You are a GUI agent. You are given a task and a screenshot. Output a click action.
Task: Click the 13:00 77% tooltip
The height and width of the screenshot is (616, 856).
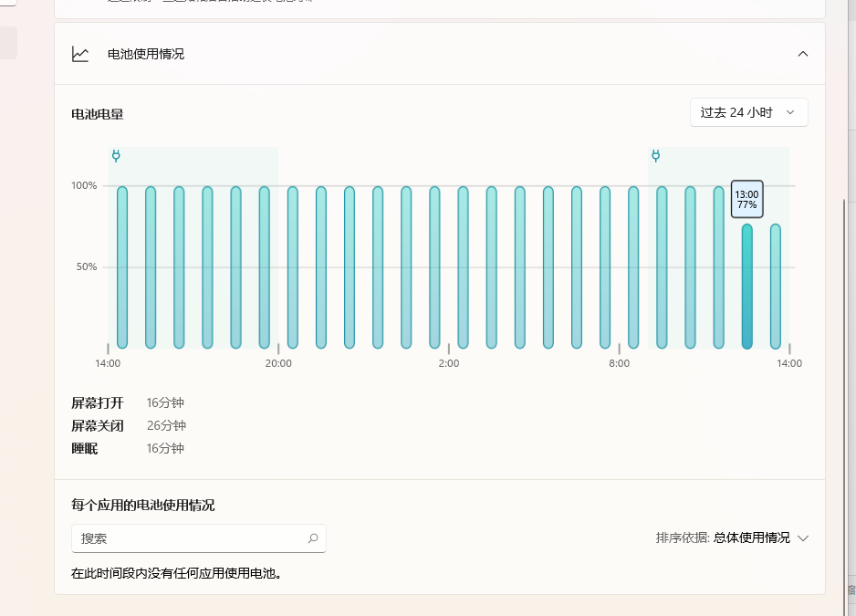point(746,199)
